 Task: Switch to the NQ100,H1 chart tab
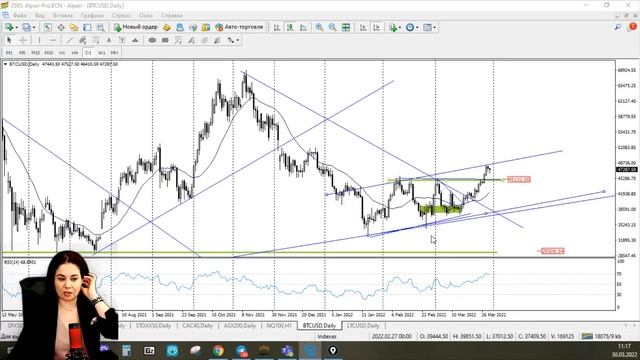pos(279,326)
